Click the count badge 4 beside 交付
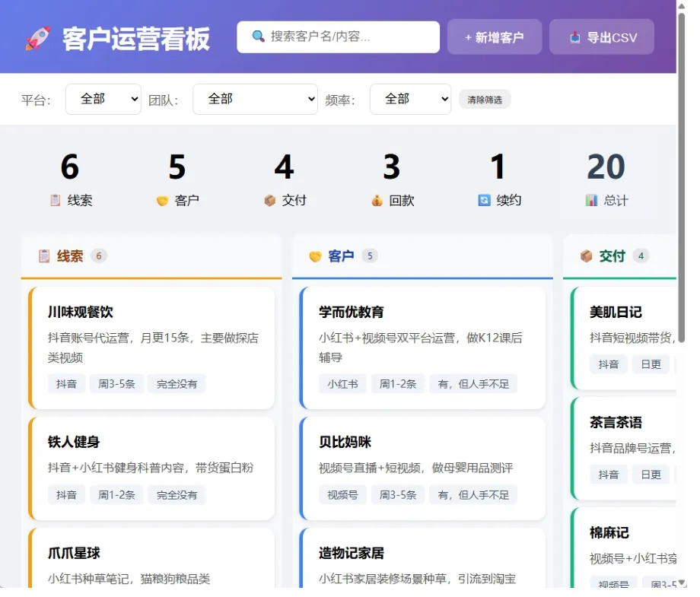 (641, 256)
